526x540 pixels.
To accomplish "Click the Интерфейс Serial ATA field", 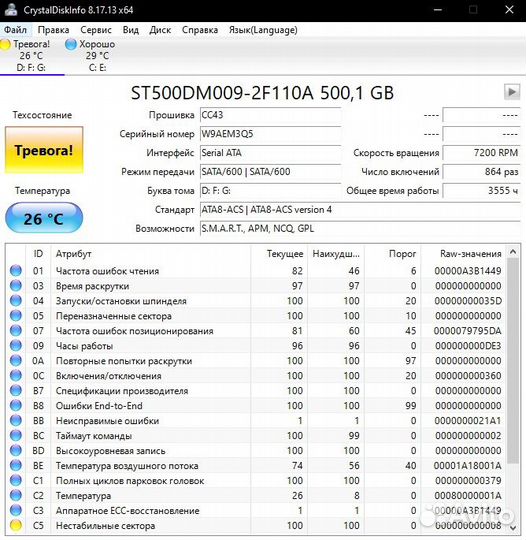I will pos(270,153).
